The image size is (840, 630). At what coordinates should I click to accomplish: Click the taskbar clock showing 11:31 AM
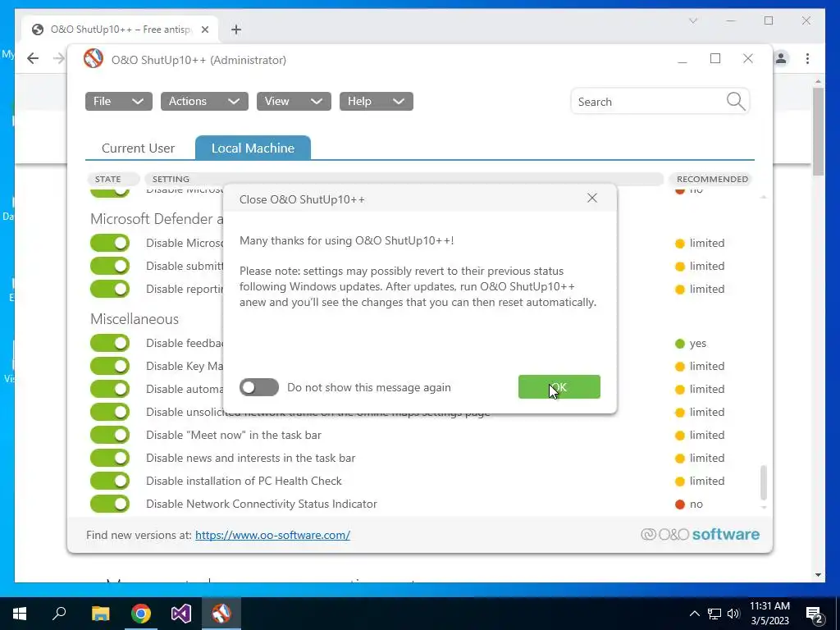769,614
